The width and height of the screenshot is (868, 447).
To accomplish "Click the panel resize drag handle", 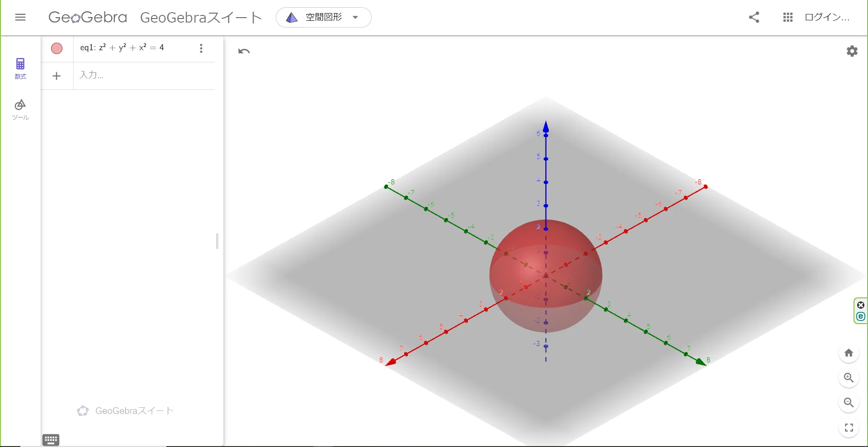I will click(x=217, y=241).
